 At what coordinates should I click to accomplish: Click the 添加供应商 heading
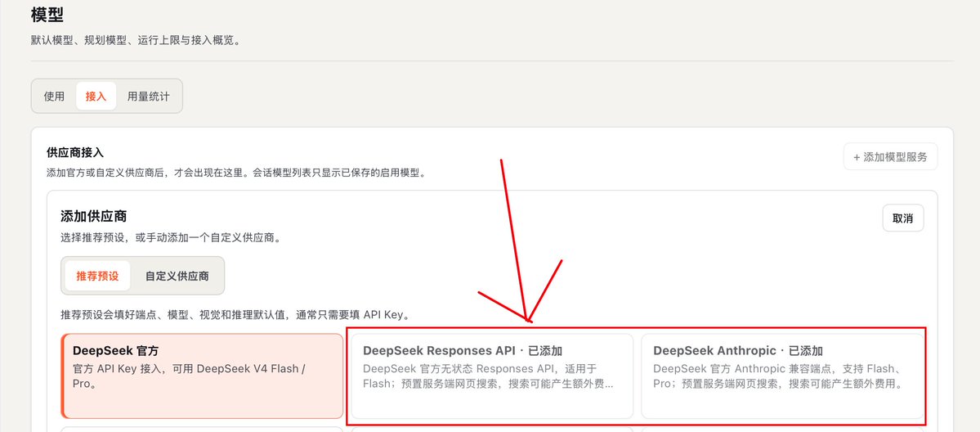point(94,217)
